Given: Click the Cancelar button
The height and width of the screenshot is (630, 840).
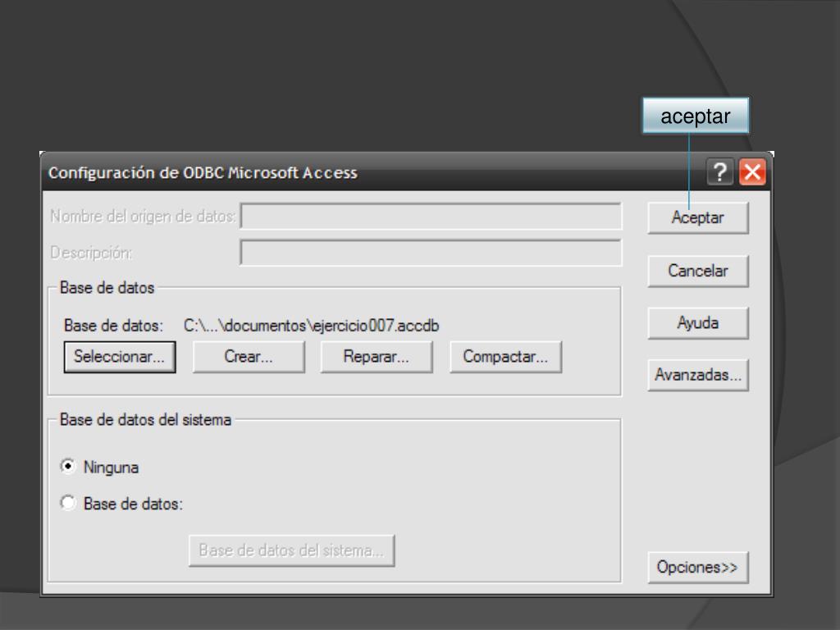Looking at the screenshot, I should [697, 271].
